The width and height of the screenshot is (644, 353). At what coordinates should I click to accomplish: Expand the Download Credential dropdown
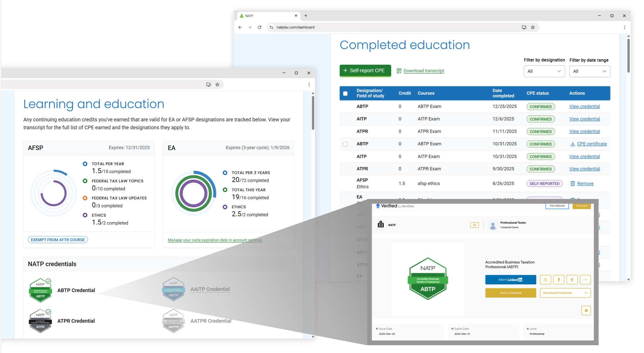click(565, 293)
